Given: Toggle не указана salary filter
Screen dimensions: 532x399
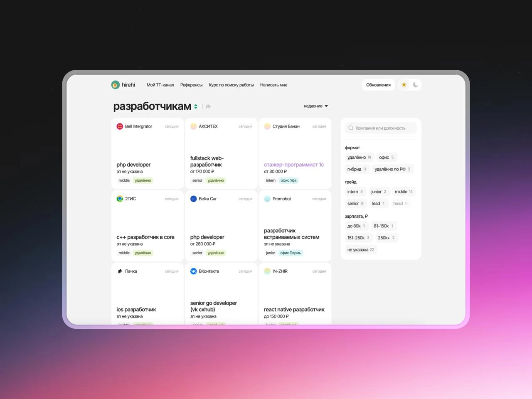Looking at the screenshot, I should [361, 250].
